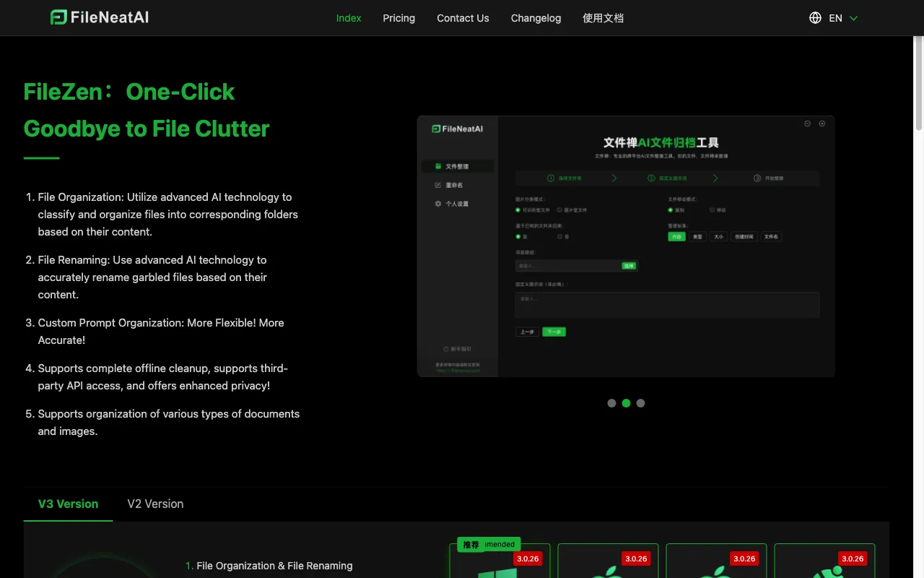Click the "Goodbye to File Clutter" heading line
924x578 pixels.
147,129
